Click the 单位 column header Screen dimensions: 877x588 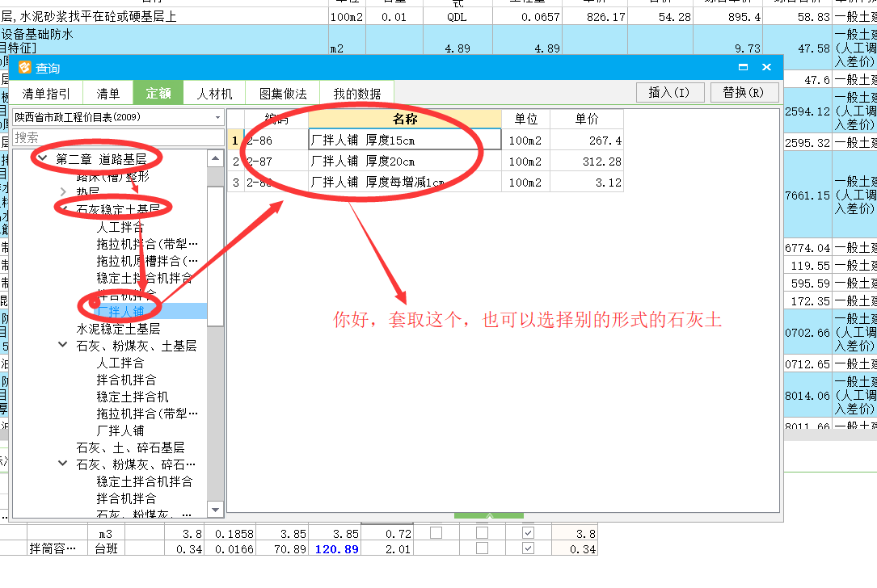[x=525, y=119]
